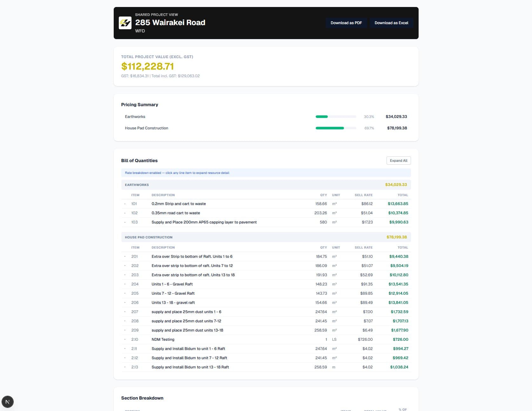Image resolution: width=532 pixels, height=411 pixels.
Task: Expand item 204 Gravel Raft row arrow
Action: tap(125, 284)
